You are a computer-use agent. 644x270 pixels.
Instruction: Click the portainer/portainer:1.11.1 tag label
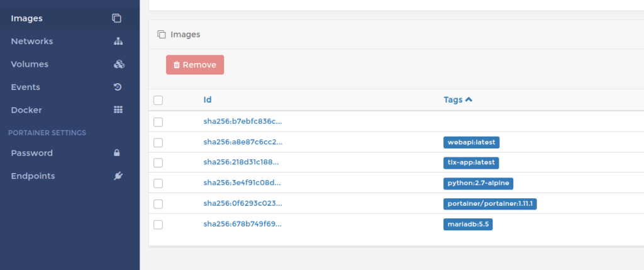point(489,204)
